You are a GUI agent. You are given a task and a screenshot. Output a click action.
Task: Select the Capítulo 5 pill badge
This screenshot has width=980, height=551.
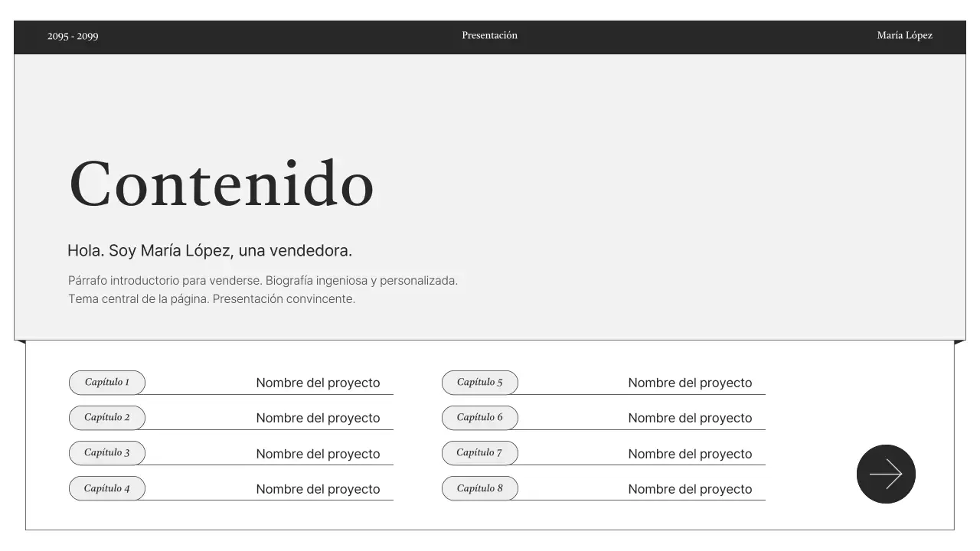click(x=480, y=383)
